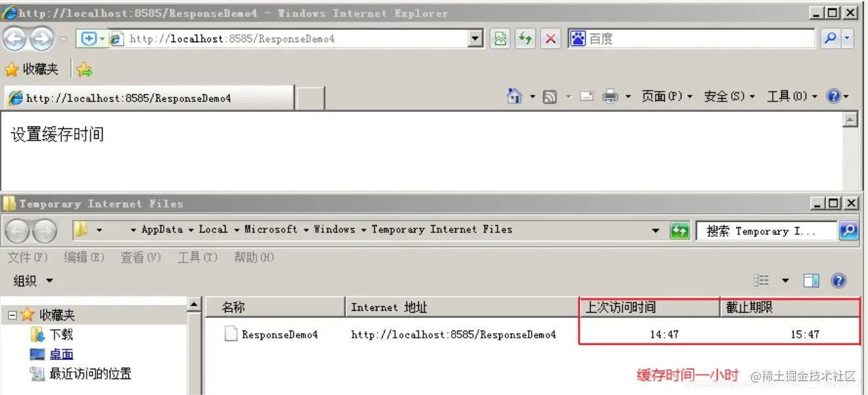Screen dimensions: 868x395
Task: Click Add to Favorites Bar star-arrow icon
Action: pyautogui.click(x=84, y=69)
